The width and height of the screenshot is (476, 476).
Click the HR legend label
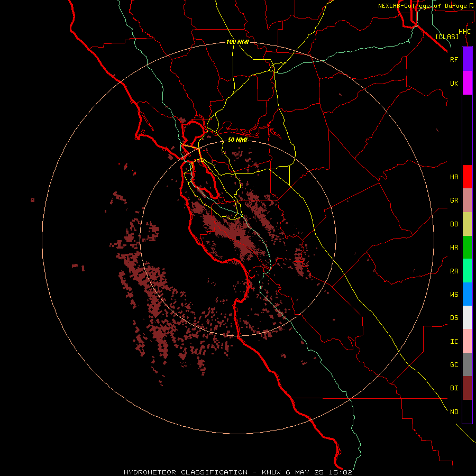(x=454, y=248)
